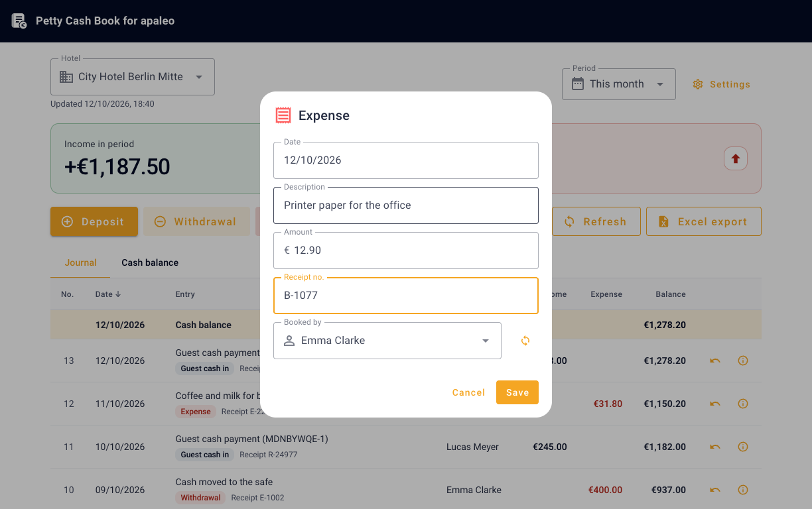Screen dimensions: 812x509
Task: Click the Receipt no. field with B-1077
Action: click(406, 296)
